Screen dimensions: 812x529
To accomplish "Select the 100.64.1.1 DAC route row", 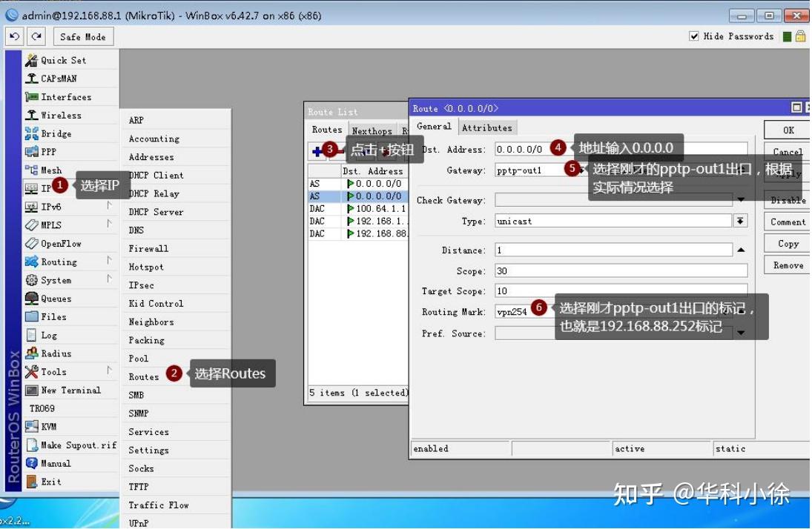I will coord(358,209).
